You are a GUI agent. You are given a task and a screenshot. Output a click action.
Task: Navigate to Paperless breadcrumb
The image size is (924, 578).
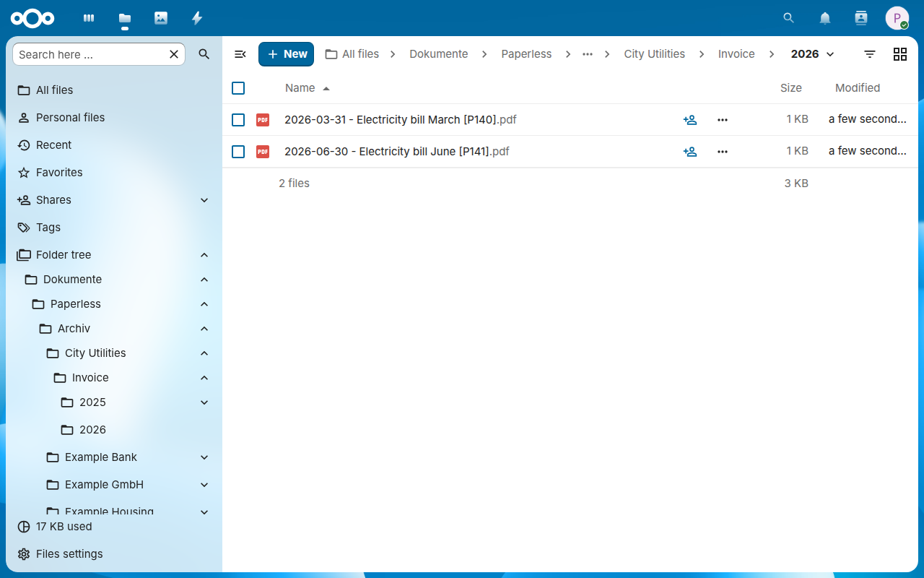526,54
